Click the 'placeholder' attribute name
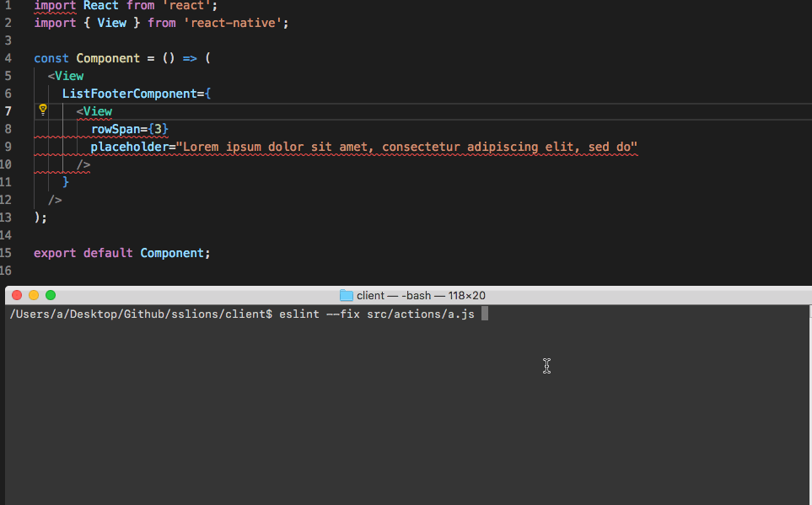 click(130, 147)
